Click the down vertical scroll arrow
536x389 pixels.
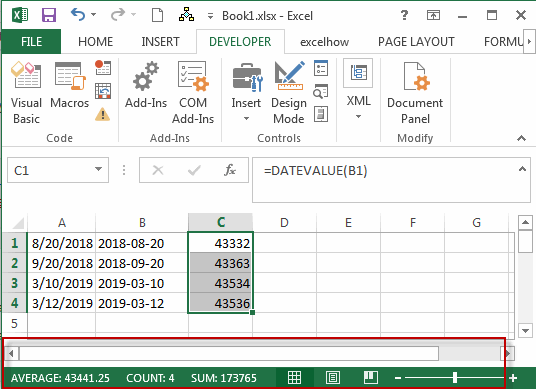point(525,331)
